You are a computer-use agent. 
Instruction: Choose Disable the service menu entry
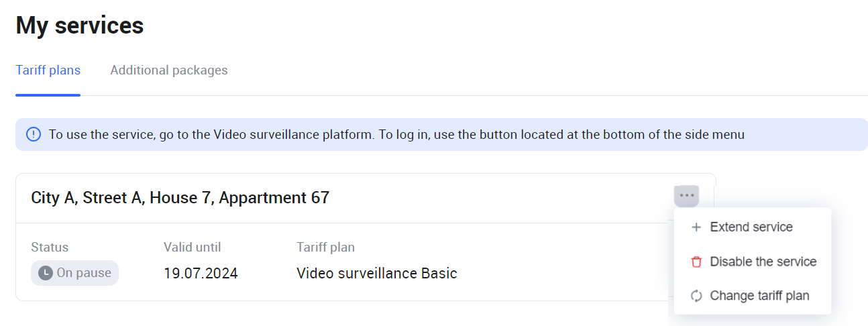coord(763,262)
